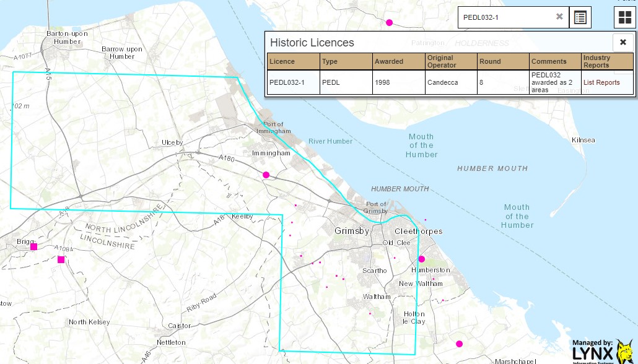Click the magenta circle marker near Humberston
Viewport: 638px width, 364px height.
tap(422, 259)
